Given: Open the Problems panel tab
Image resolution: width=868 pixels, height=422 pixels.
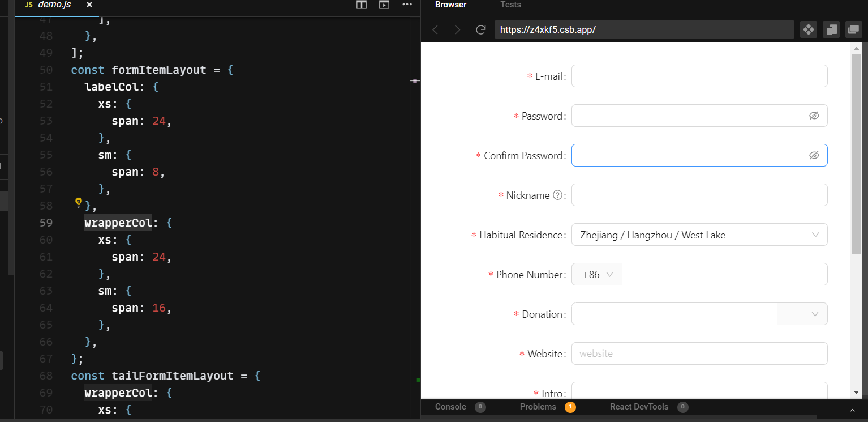Looking at the screenshot, I should 538,407.
